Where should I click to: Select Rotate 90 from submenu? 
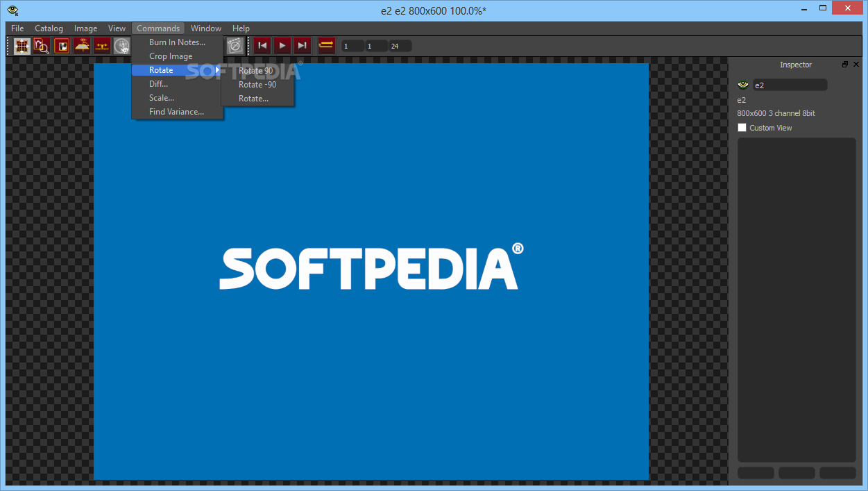(257, 71)
